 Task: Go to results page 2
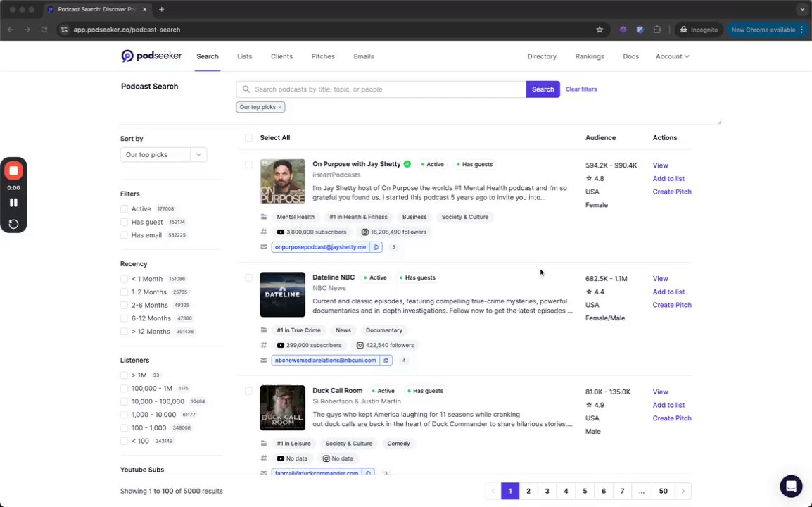click(x=528, y=491)
